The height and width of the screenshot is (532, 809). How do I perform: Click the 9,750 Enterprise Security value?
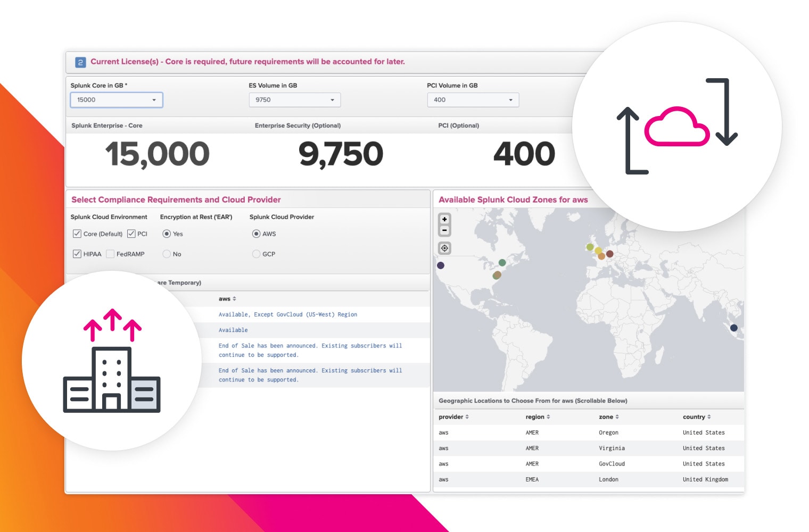(x=341, y=154)
